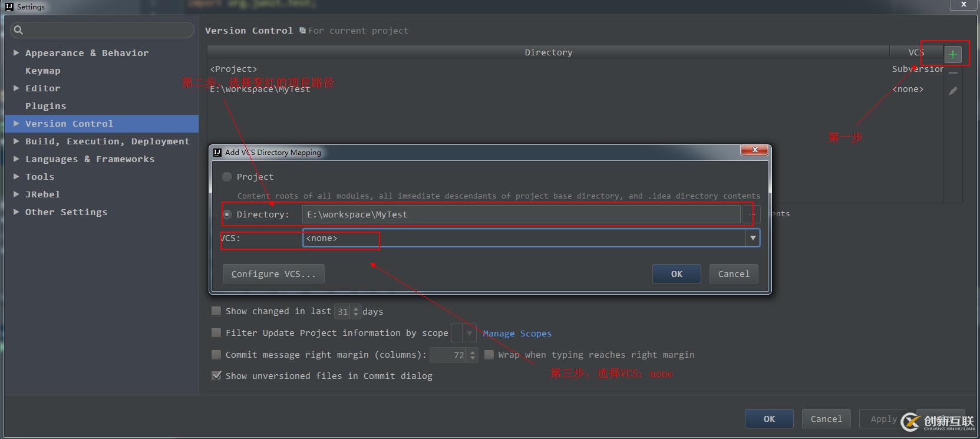The image size is (980, 439).
Task: Click Cancel in Add VCS Directory Mapping
Action: pos(734,274)
